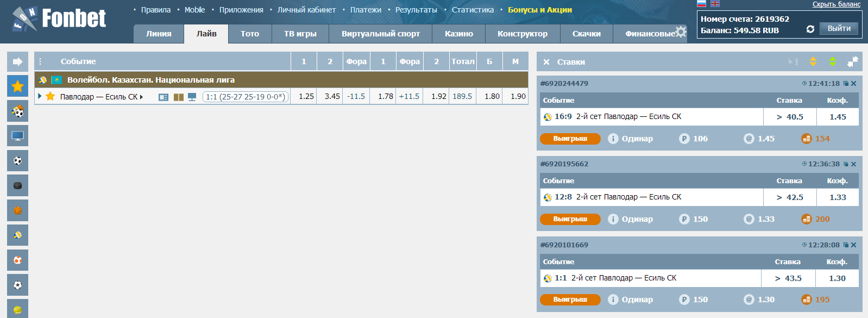Open the ТВ игры tab
This screenshot has height=318, width=868.
click(x=300, y=34)
